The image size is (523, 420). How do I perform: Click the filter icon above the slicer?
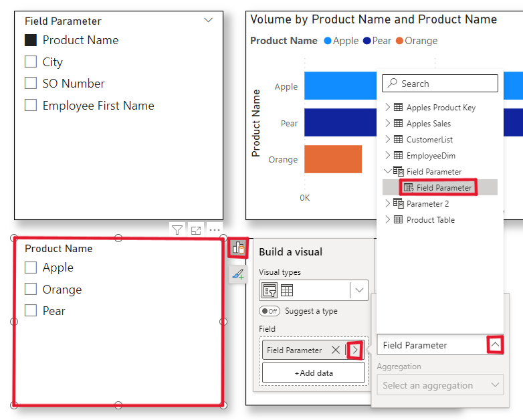177,230
